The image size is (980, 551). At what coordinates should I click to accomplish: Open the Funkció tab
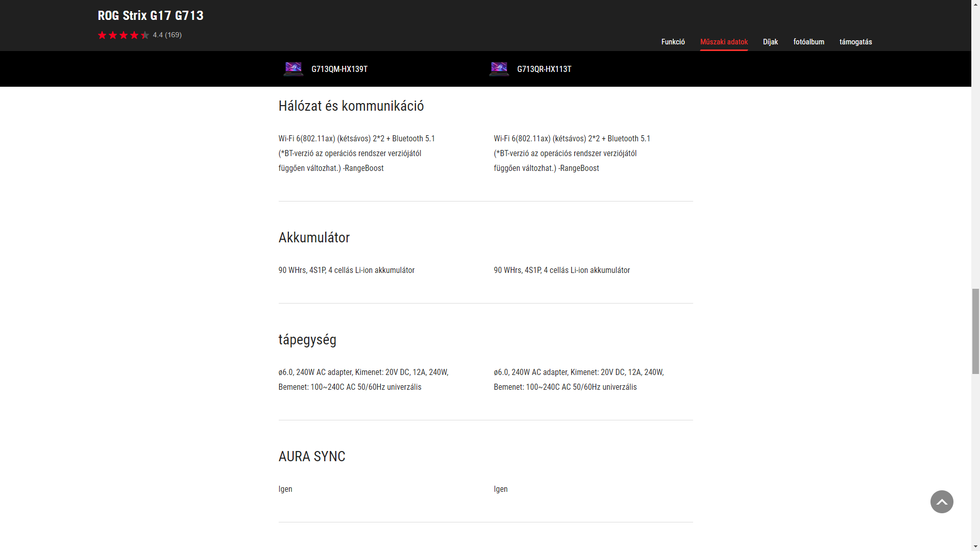click(673, 42)
